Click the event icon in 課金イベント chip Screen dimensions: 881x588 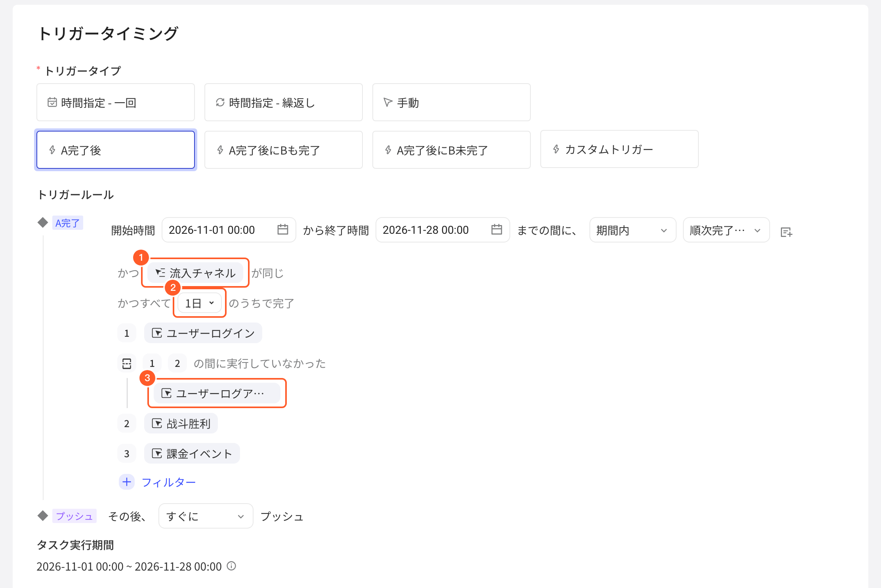tap(157, 454)
